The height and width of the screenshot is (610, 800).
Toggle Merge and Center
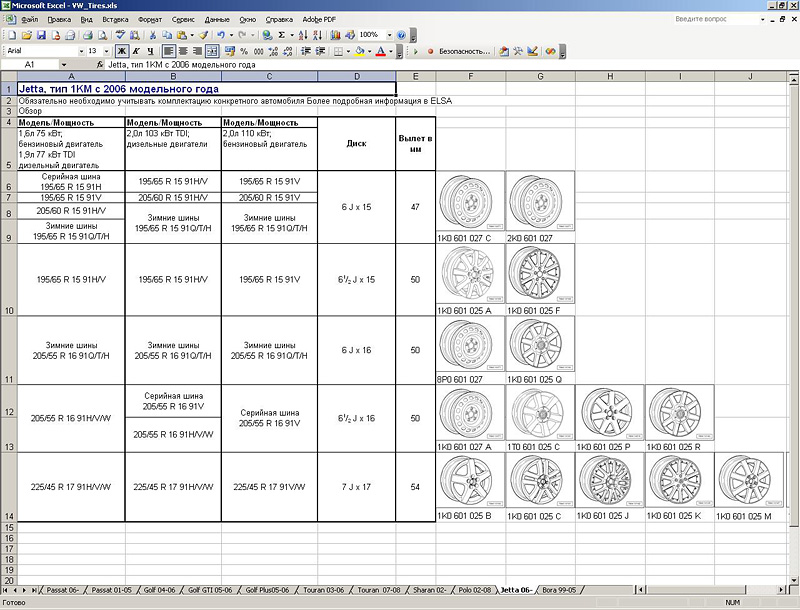coord(212,51)
